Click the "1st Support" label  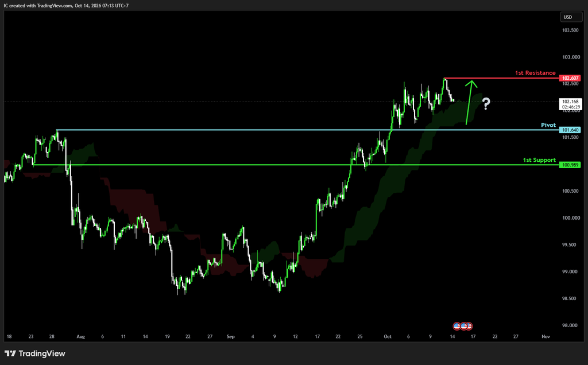pyautogui.click(x=539, y=160)
